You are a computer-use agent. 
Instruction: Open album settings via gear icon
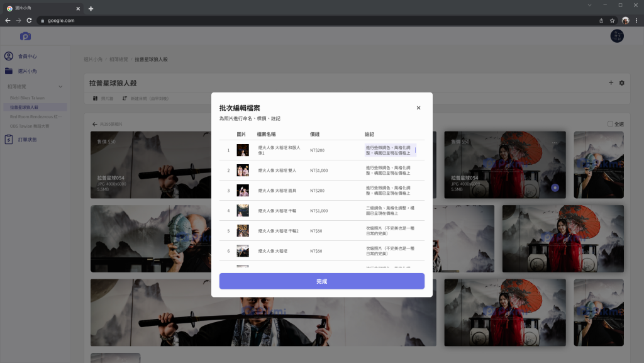point(622,83)
